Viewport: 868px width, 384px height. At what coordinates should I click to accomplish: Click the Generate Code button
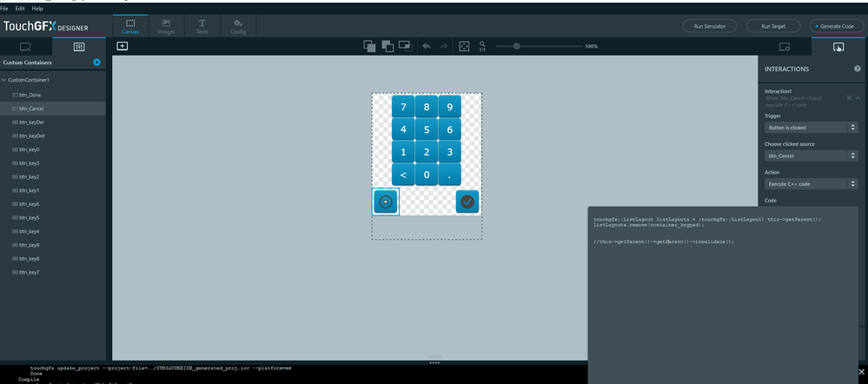[836, 26]
